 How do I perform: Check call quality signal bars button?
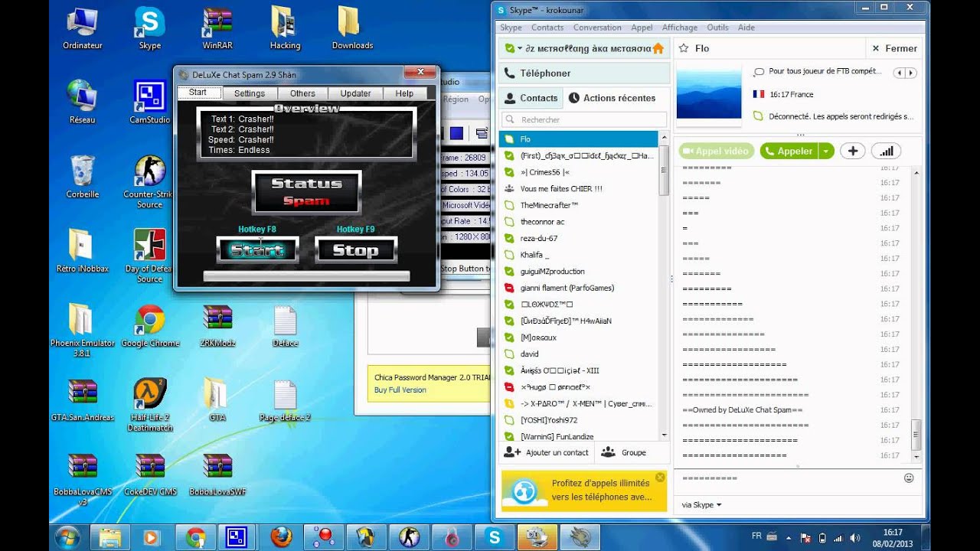tap(887, 151)
